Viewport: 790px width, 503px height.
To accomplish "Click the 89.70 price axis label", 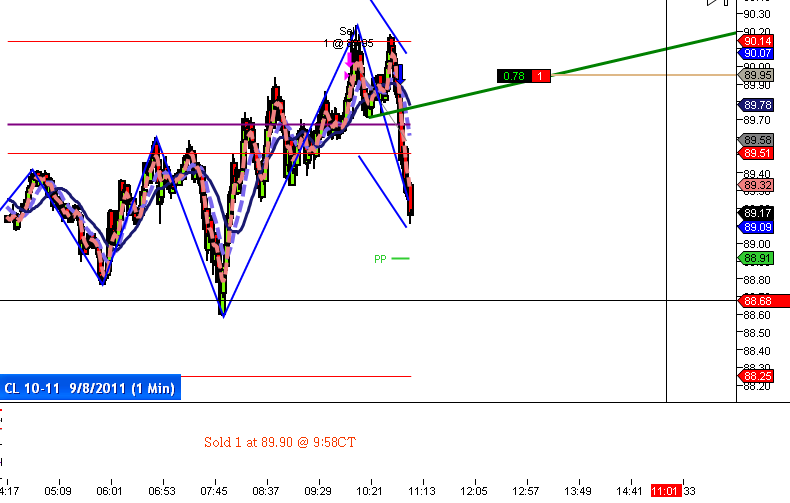I will [x=757, y=120].
